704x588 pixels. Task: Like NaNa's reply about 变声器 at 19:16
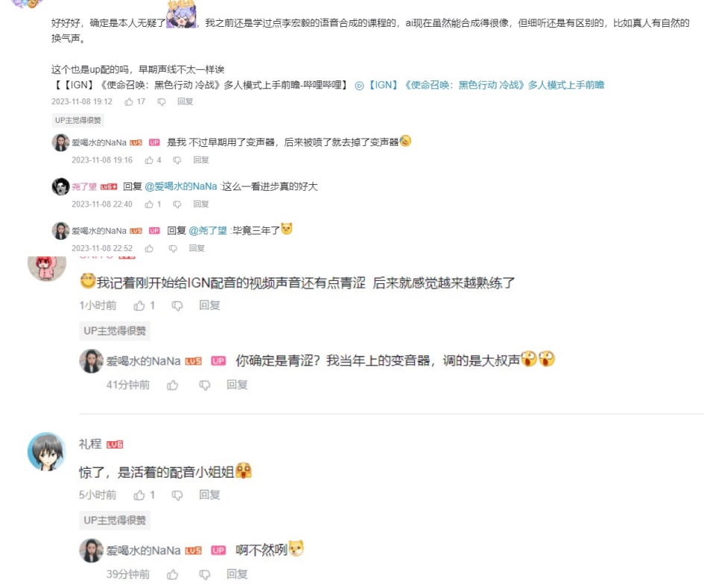click(x=149, y=160)
